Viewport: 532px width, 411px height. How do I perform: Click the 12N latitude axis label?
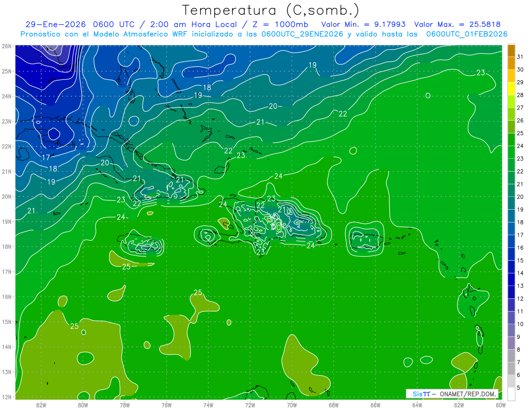pos(7,397)
